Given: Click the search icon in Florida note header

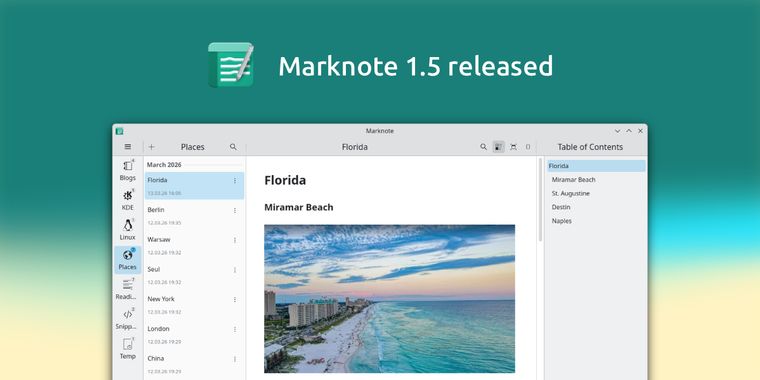Looking at the screenshot, I should (x=483, y=147).
